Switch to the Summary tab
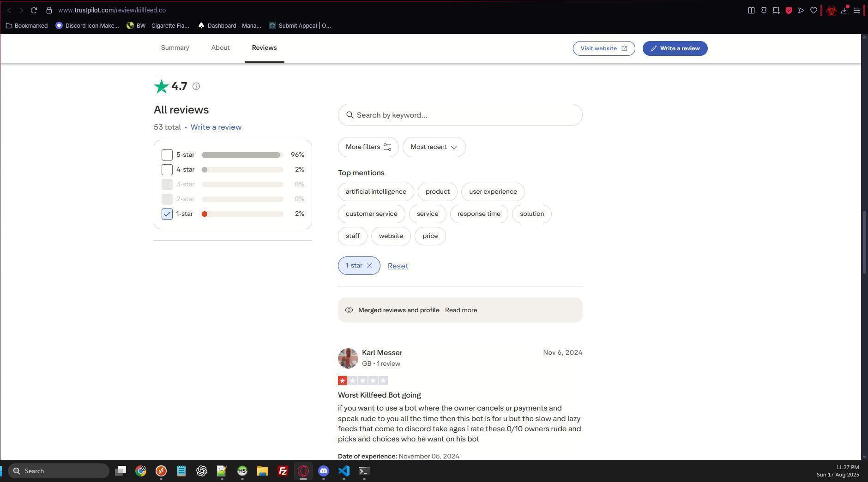 click(175, 48)
